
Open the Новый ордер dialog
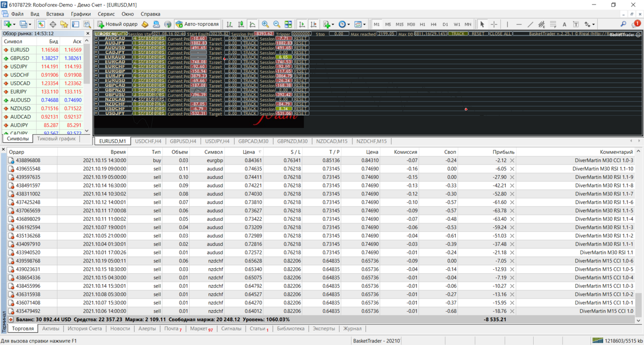point(117,24)
